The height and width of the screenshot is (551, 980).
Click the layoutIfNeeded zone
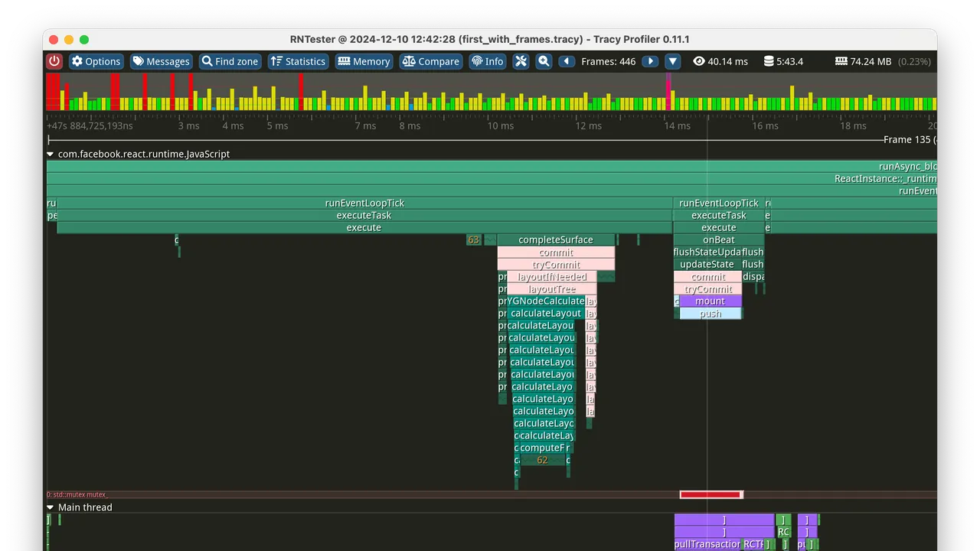coord(552,276)
